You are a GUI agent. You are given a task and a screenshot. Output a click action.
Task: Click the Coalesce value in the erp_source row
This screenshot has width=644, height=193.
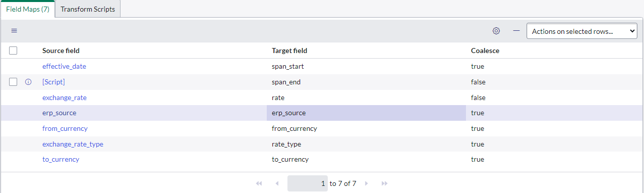[478, 113]
